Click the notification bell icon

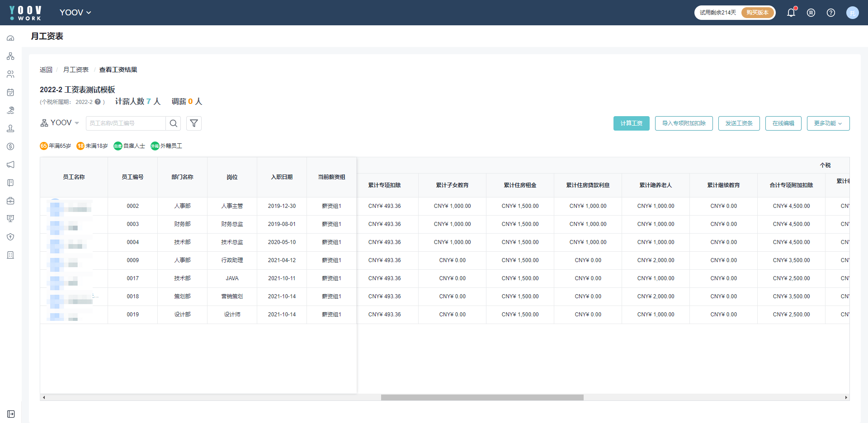[x=791, y=13]
